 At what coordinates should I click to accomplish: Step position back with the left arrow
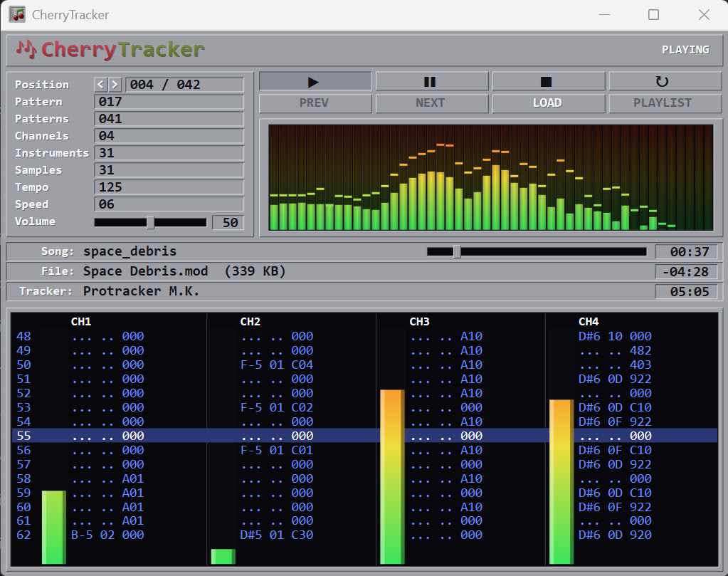pos(100,85)
